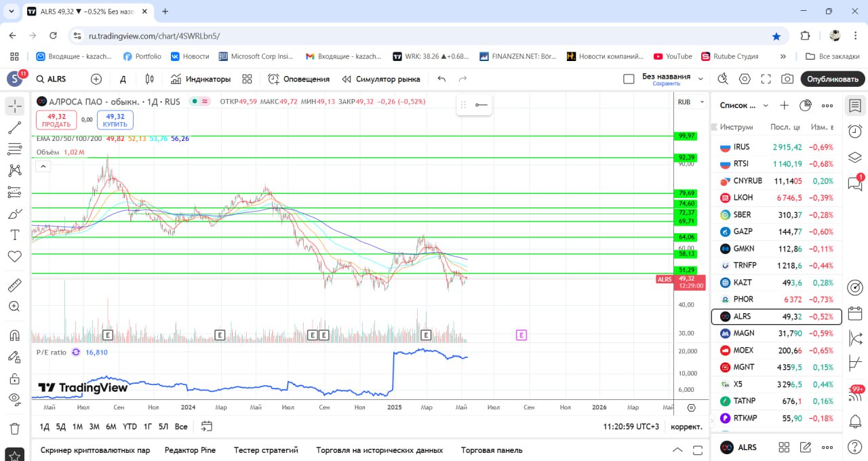Image resolution: width=868 pixels, height=461 pixels.
Task: Open Скринер криптовалютных пар tab
Action: 95,450
